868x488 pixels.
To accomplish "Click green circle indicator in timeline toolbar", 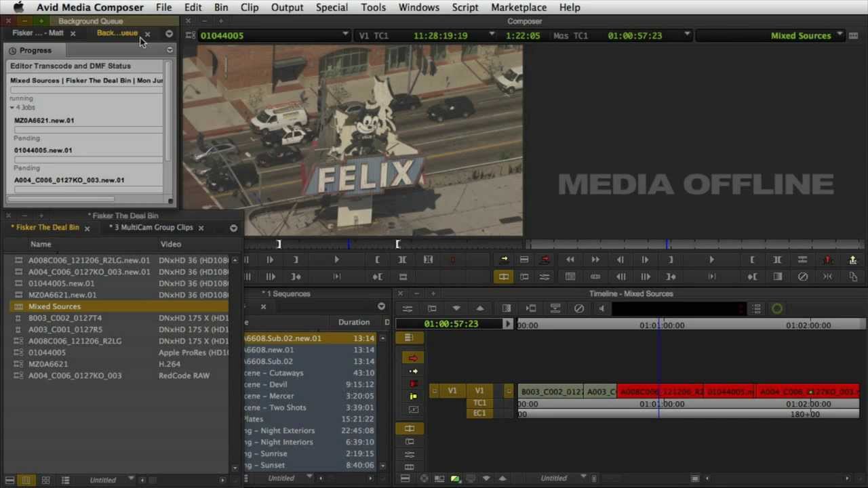I will click(x=777, y=308).
